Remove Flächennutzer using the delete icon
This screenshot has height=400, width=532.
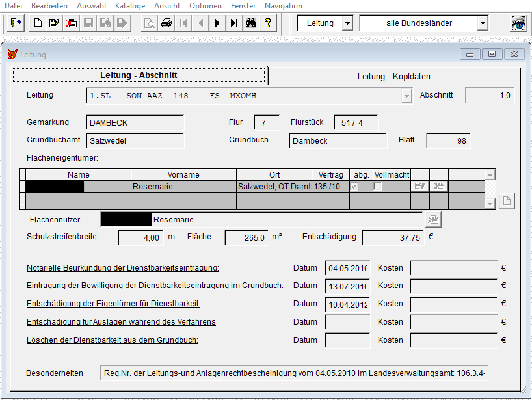(x=433, y=219)
